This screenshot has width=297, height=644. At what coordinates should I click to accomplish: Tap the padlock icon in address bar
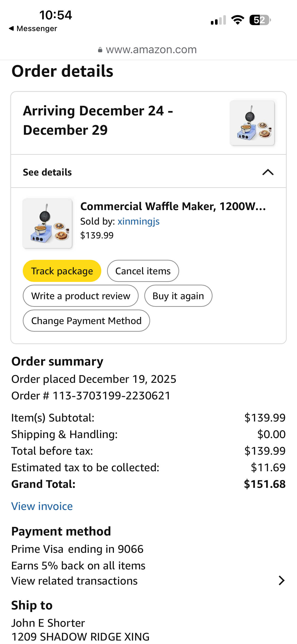pos(100,50)
